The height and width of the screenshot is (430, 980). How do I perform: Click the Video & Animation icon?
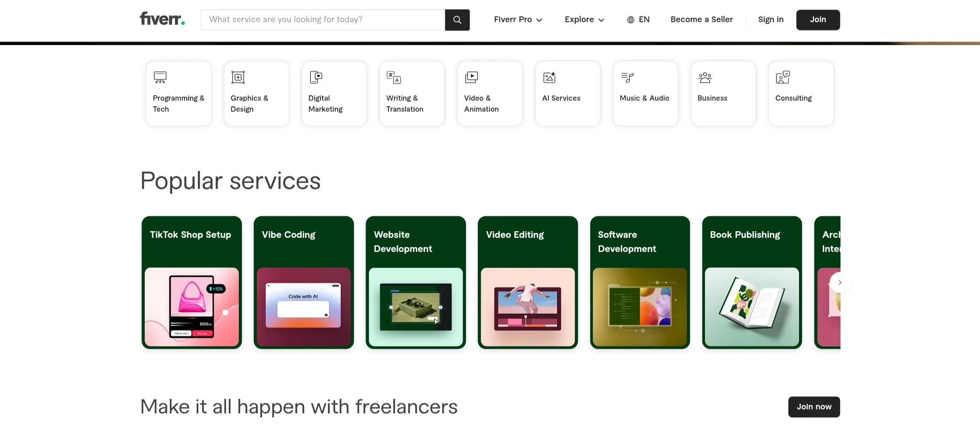(x=471, y=77)
